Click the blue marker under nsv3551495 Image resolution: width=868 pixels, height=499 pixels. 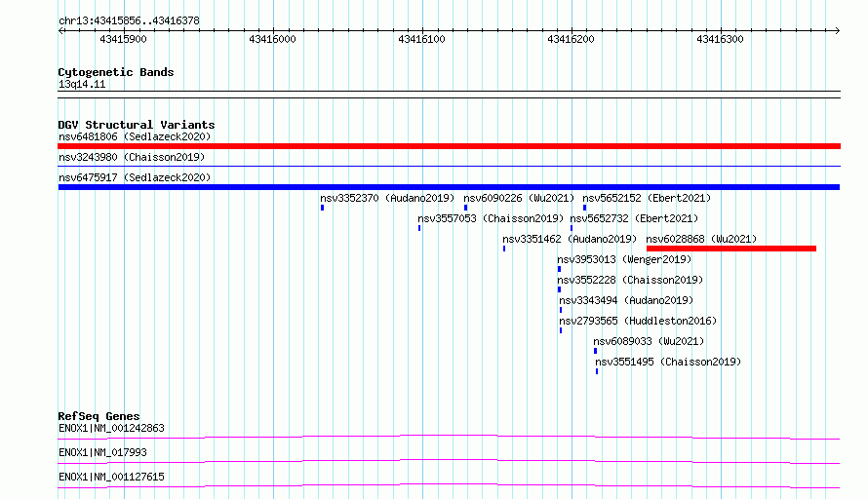(x=597, y=371)
